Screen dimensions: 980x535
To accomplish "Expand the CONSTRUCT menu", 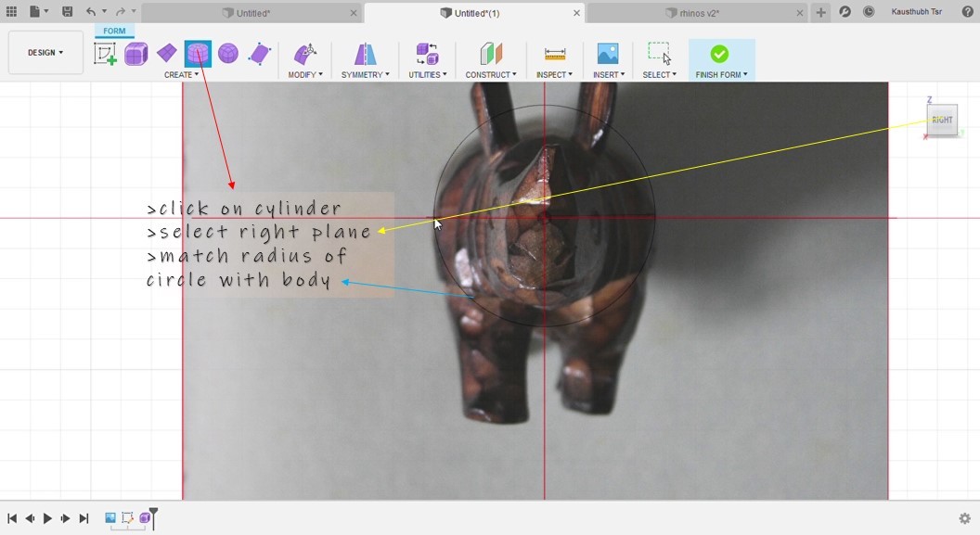I will 491,74.
